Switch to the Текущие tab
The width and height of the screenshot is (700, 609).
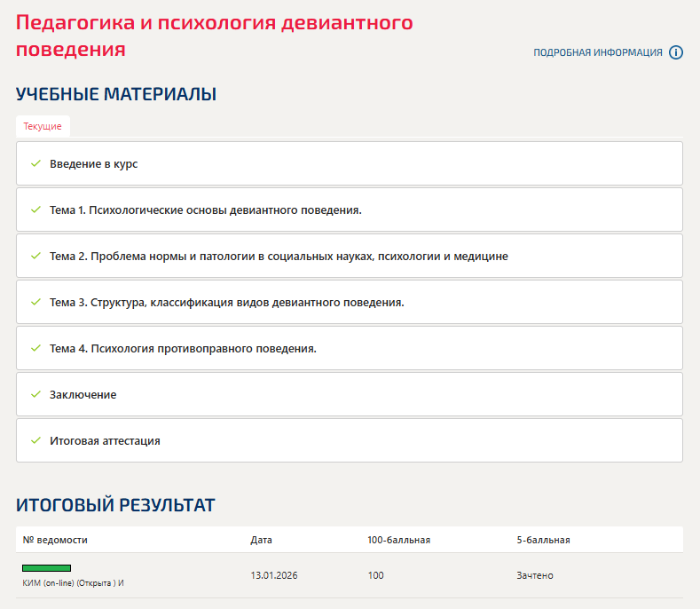pos(43,126)
